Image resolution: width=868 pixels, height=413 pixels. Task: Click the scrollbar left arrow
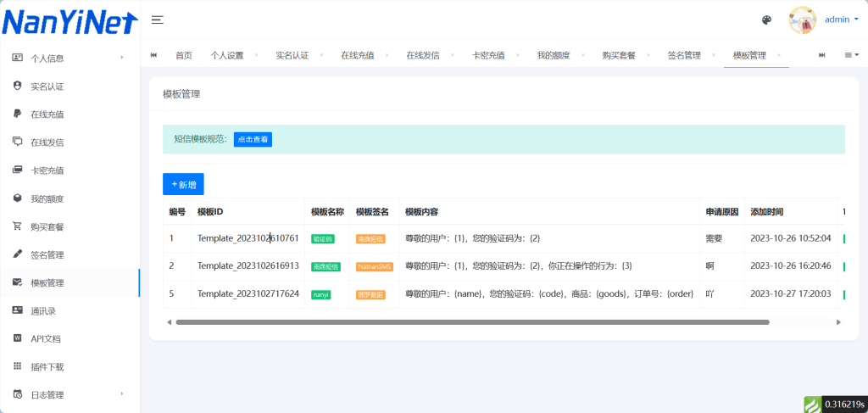[170, 321]
